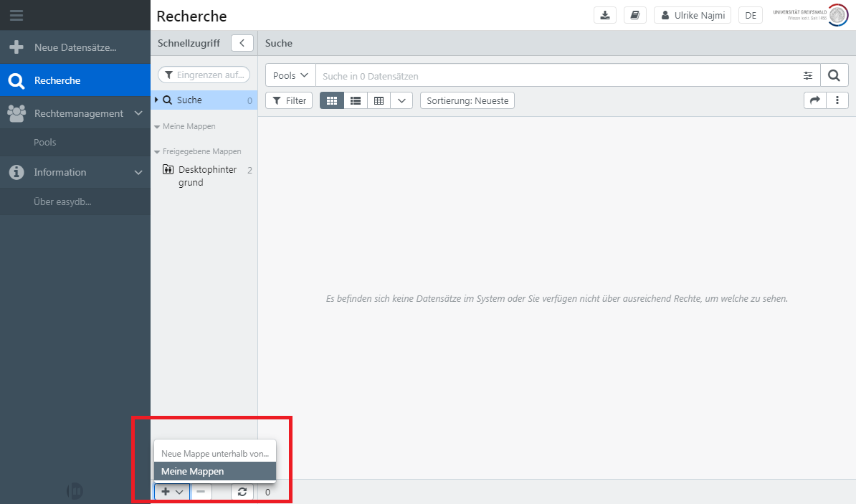Click the Filter button
The image size is (856, 504).
[289, 100]
